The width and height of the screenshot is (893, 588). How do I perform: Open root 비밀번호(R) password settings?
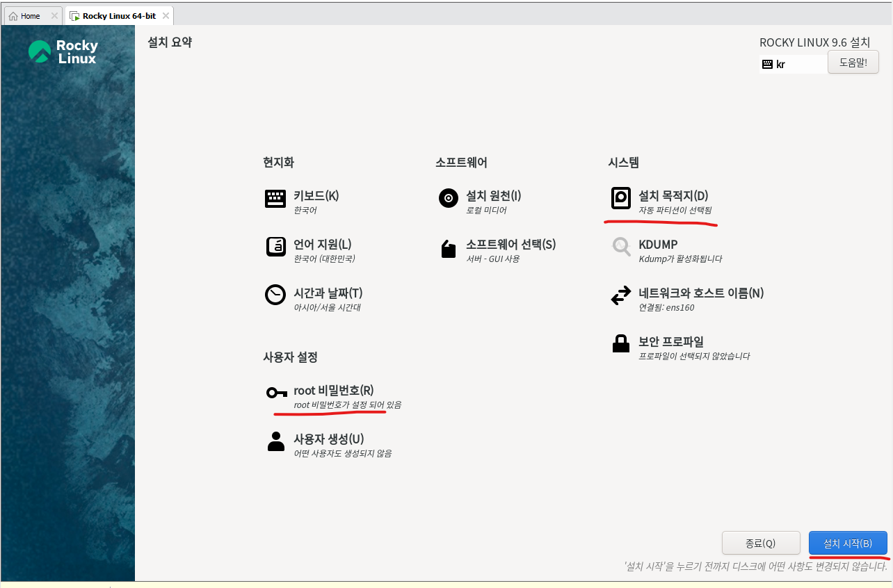click(334, 390)
